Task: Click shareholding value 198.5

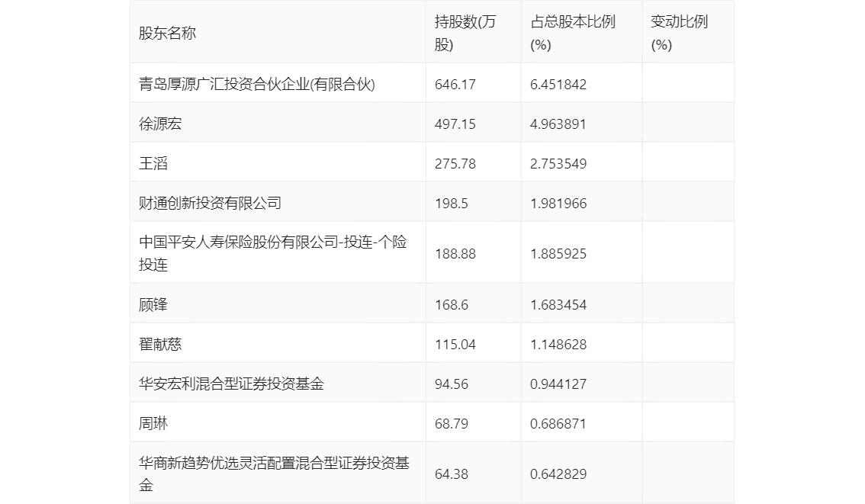Action: [x=452, y=204]
